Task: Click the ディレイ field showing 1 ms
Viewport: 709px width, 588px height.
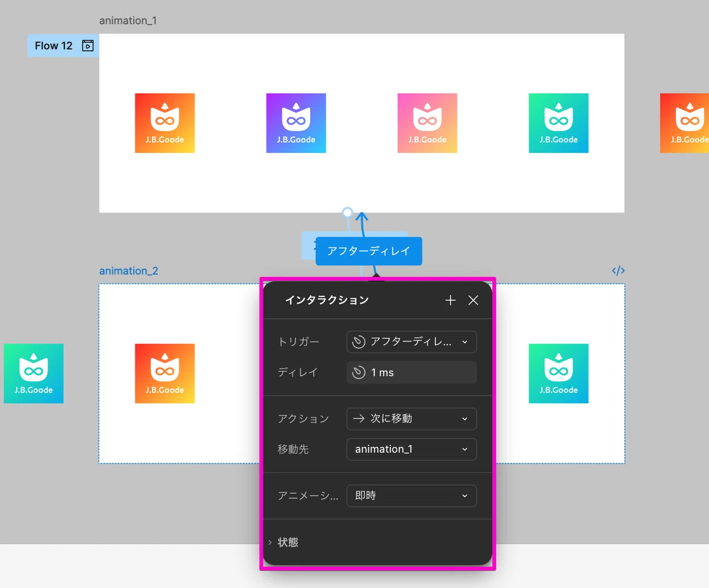Action: [x=411, y=373]
